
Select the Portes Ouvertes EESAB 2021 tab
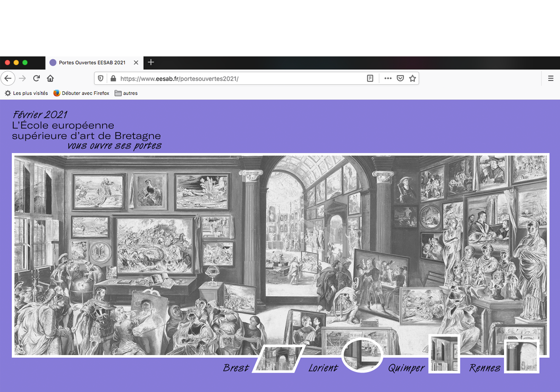point(94,63)
